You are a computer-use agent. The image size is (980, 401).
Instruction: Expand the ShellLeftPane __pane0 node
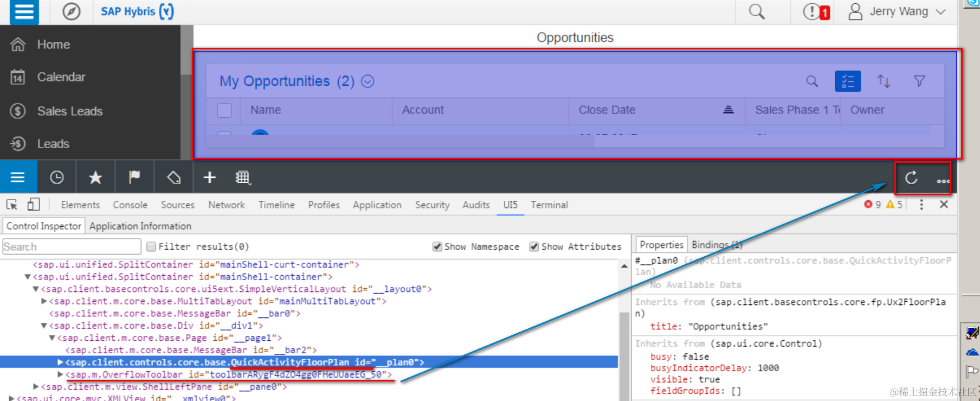coord(36,386)
